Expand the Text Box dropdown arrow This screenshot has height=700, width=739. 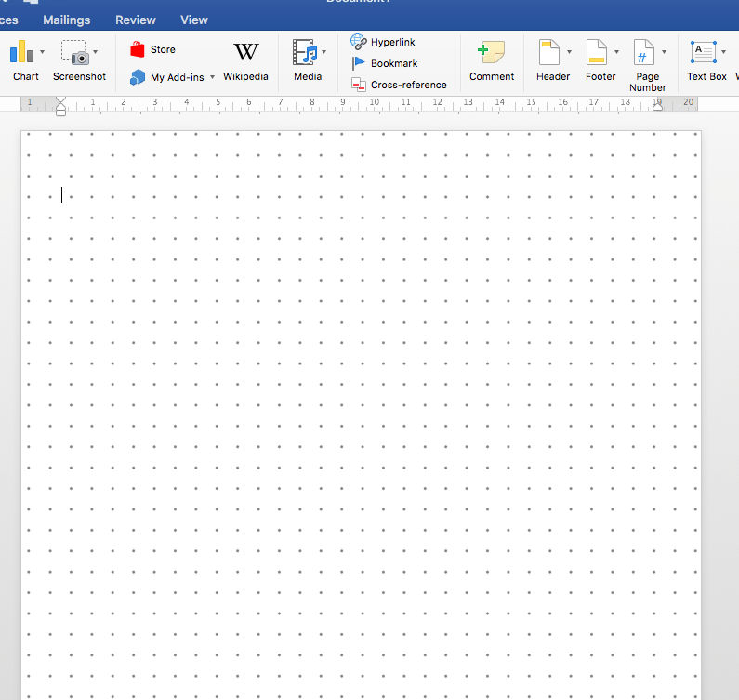(x=723, y=52)
